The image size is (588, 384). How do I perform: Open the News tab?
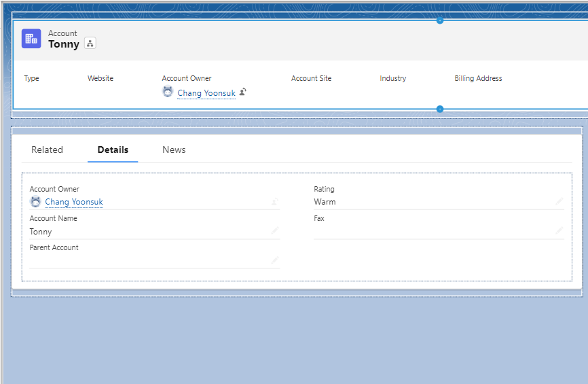click(x=174, y=150)
